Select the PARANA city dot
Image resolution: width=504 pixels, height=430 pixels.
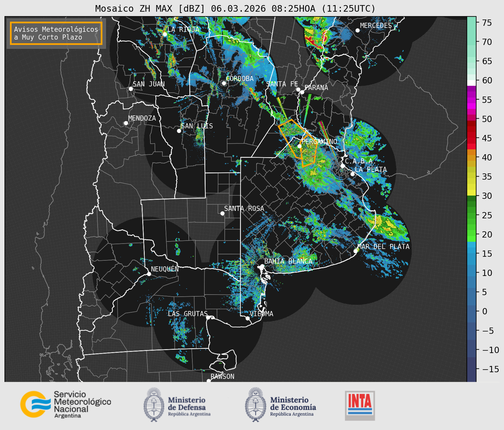(x=302, y=92)
